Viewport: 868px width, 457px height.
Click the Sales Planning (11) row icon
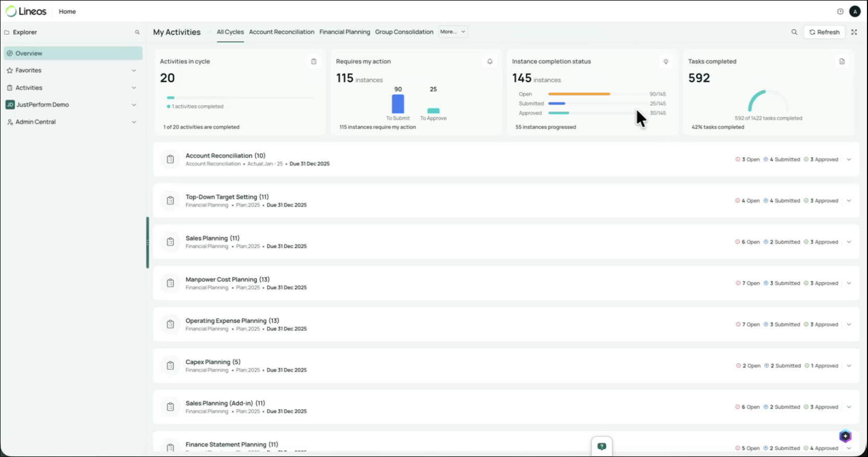170,242
